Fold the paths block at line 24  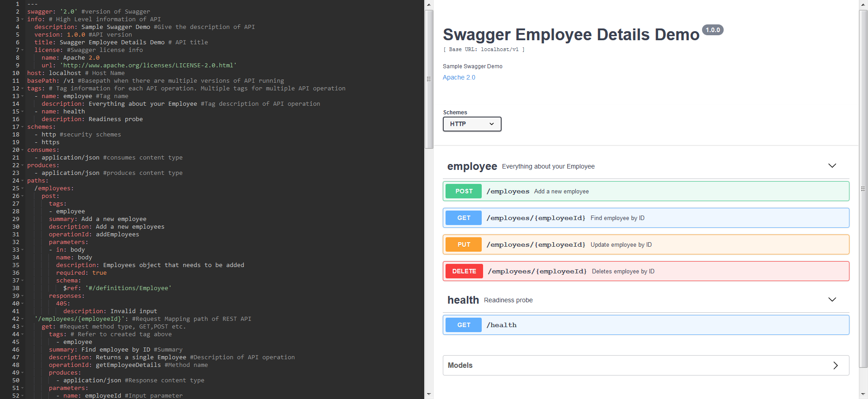click(23, 181)
